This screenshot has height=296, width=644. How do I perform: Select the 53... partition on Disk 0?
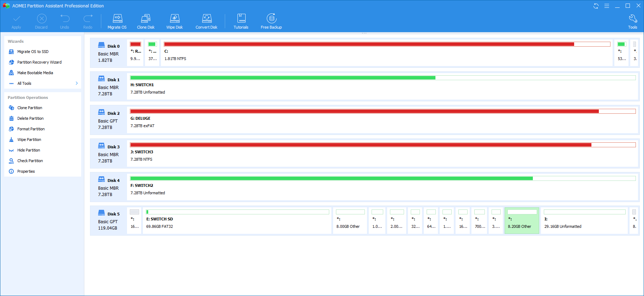tap(622, 53)
